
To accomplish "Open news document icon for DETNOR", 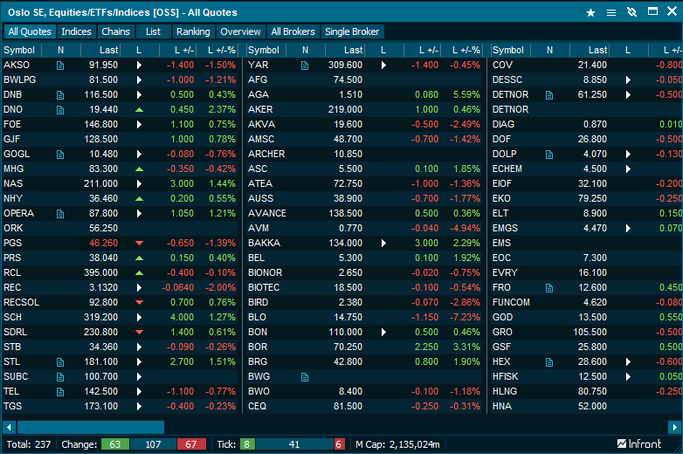I will [549, 95].
